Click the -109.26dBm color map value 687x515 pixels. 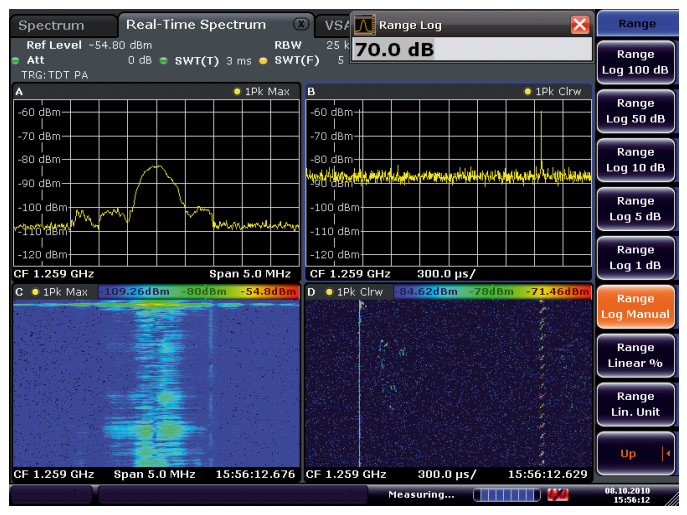(x=135, y=292)
